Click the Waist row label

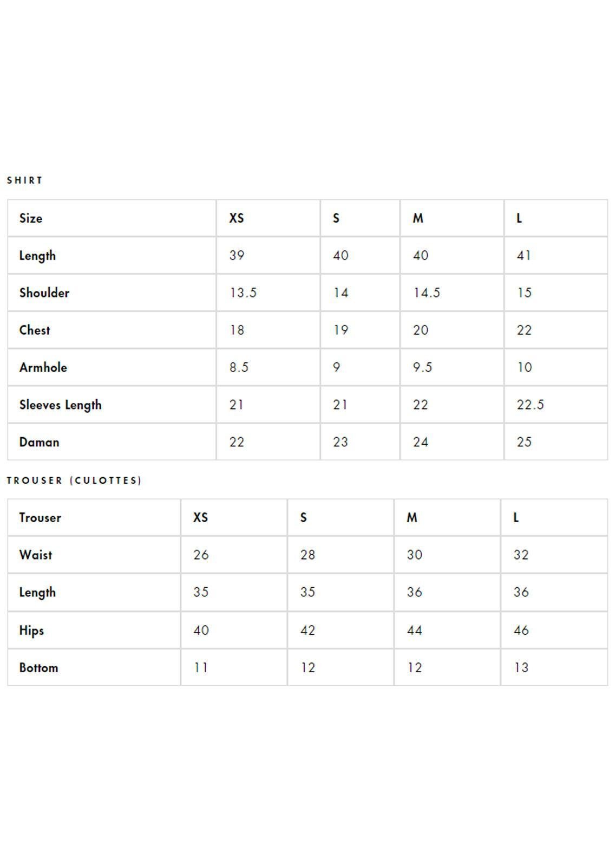pos(36,555)
